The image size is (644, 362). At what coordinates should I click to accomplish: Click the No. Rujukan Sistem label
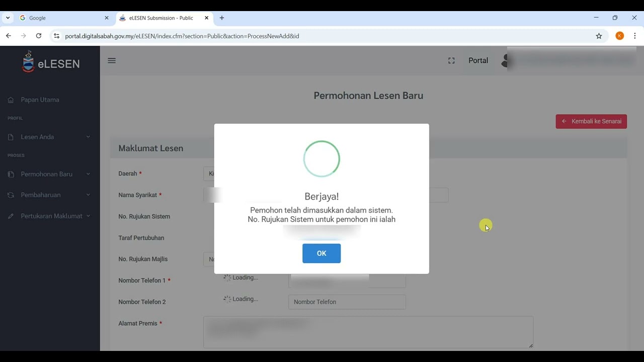coord(144,216)
